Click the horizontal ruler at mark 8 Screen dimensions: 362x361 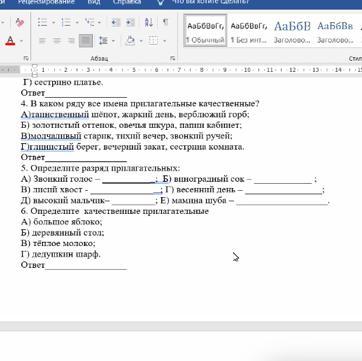(x=202, y=70)
